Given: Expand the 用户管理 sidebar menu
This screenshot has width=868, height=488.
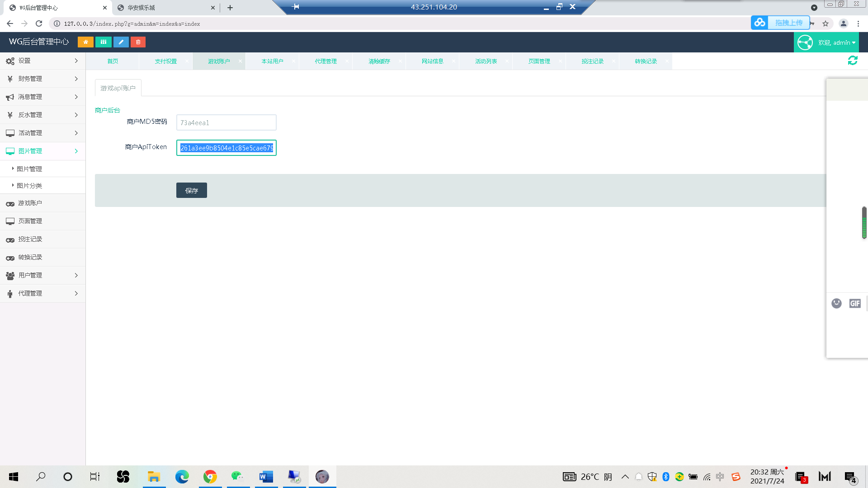Looking at the screenshot, I should click(x=42, y=275).
